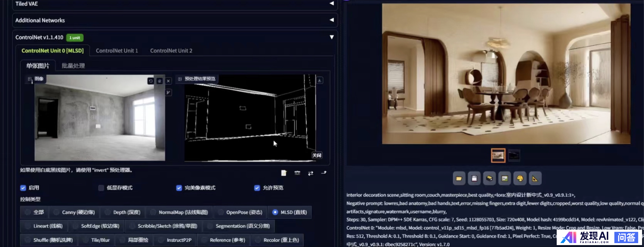Send image to extras with triangle ruler icon

coord(535,179)
